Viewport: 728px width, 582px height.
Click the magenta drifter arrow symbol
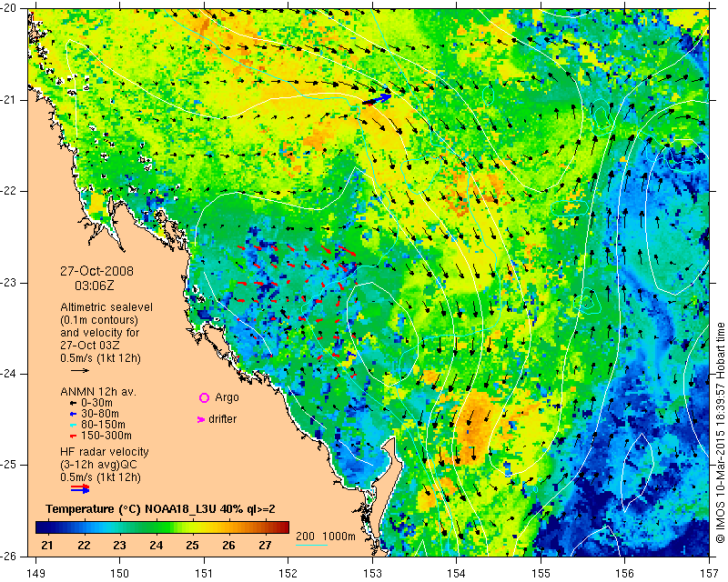[x=201, y=419]
